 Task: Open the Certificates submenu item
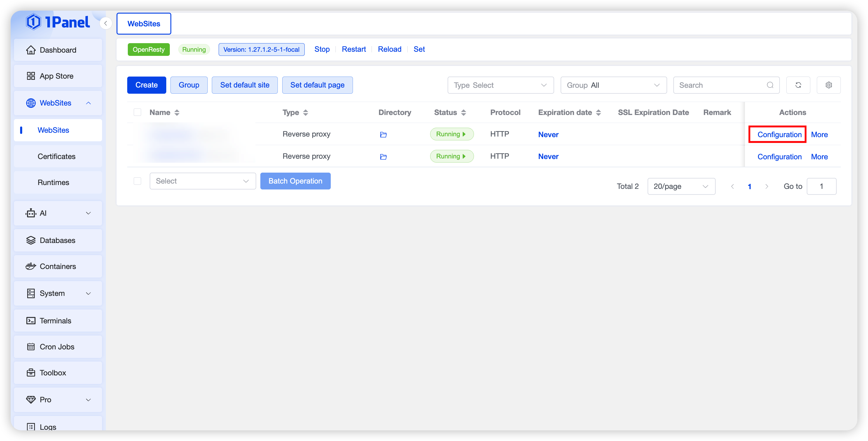pos(57,156)
